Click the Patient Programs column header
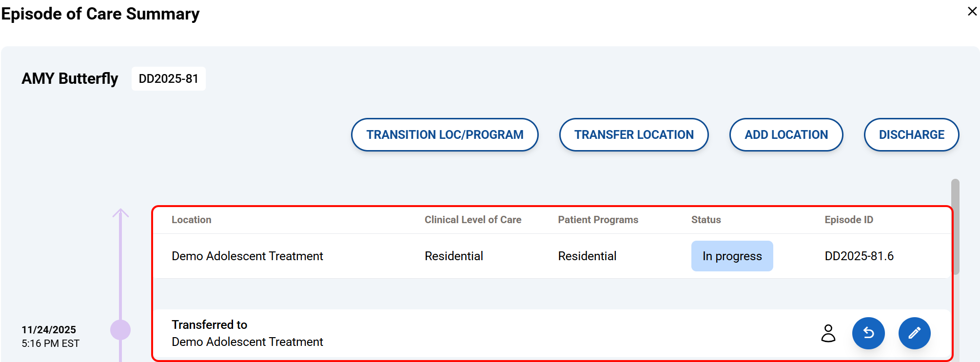The width and height of the screenshot is (980, 362). point(598,220)
